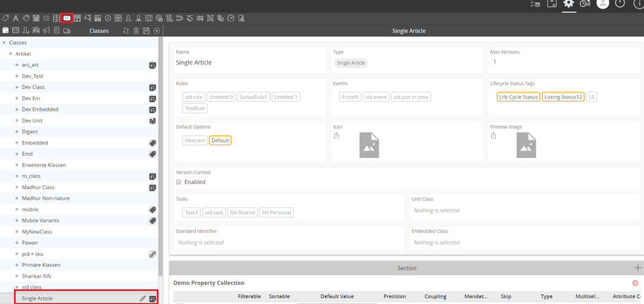644x304 pixels.
Task: Expand the Dev Unit node
Action: 17,121
